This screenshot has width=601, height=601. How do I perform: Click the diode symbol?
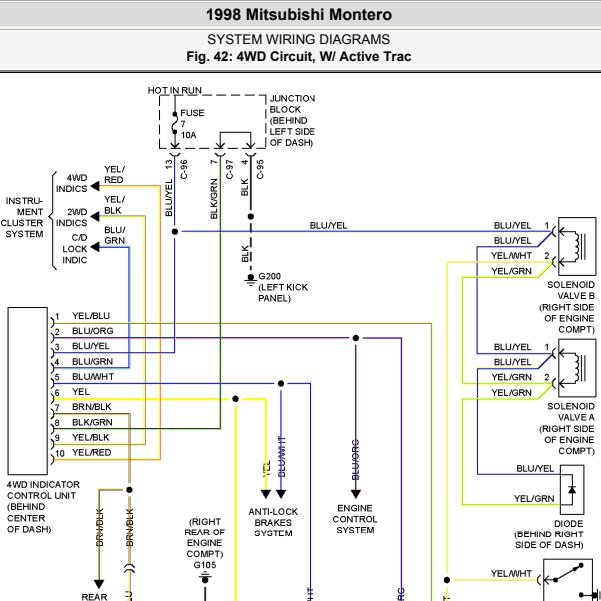click(572, 489)
